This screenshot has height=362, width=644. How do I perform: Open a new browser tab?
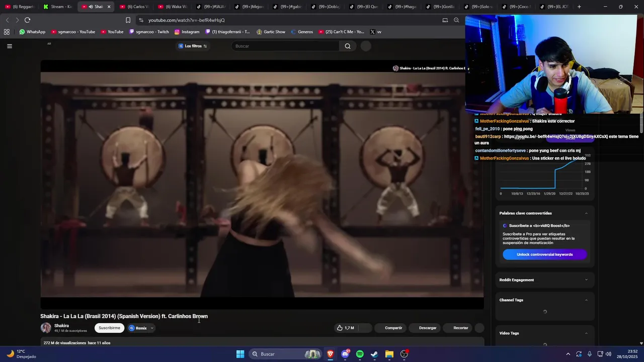pyautogui.click(x=579, y=7)
